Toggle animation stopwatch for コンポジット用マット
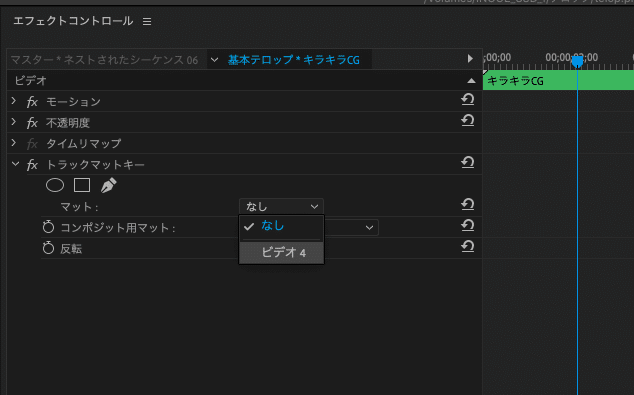Viewport: 634px width, 395px height. pos(49,227)
